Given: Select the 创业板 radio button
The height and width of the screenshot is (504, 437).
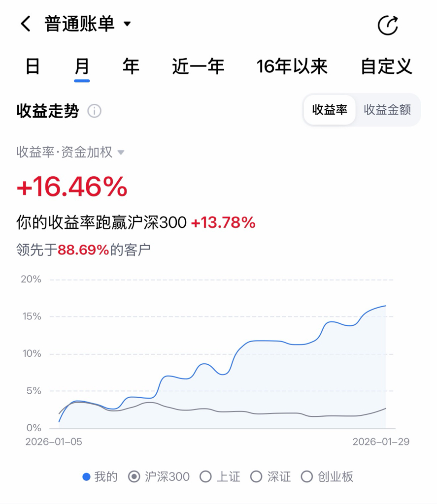Looking at the screenshot, I should (x=306, y=476).
